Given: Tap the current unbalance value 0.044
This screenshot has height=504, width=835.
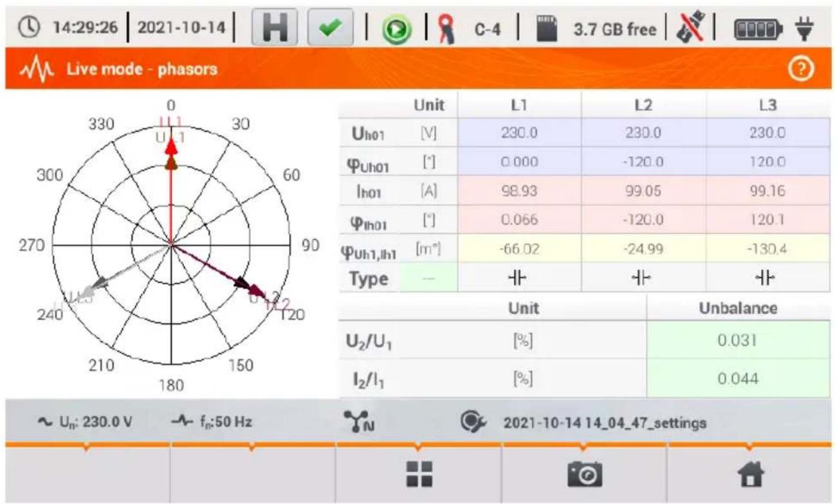Looking at the screenshot, I should tap(738, 380).
